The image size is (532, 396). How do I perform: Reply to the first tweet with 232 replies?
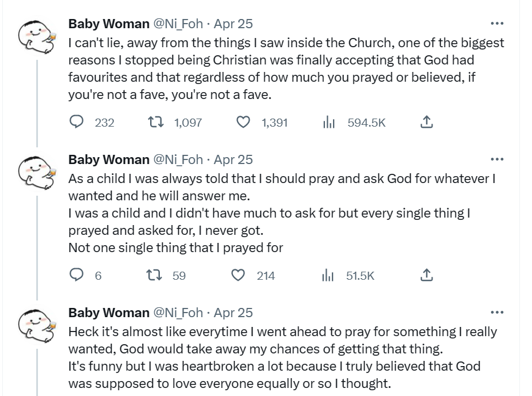[77, 122]
